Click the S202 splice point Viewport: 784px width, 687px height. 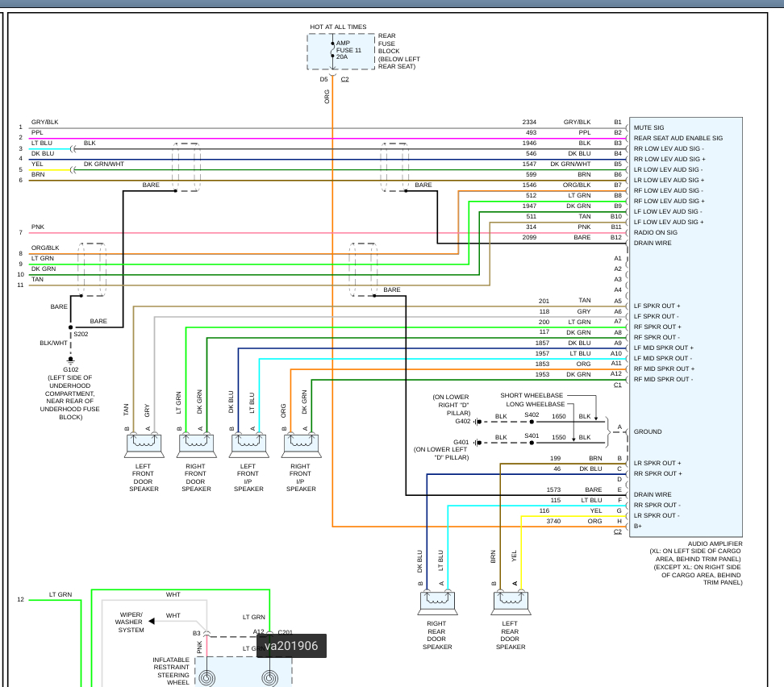point(70,328)
